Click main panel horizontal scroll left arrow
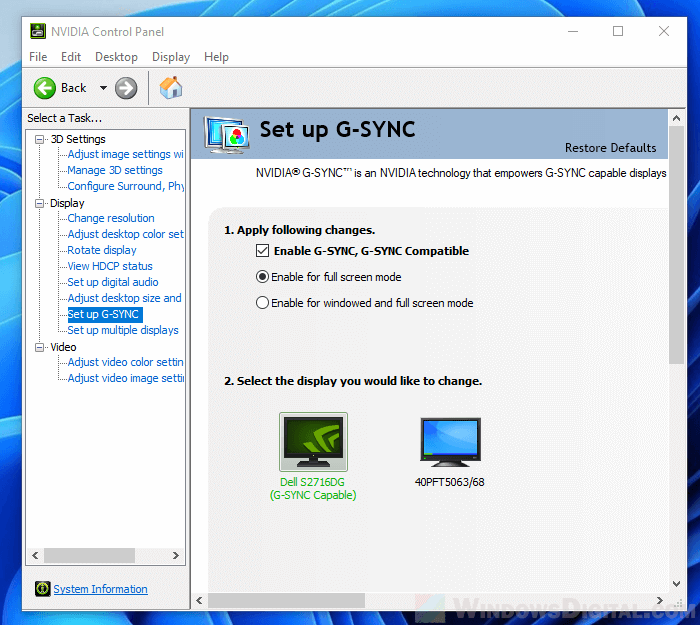The image size is (700, 625). (200, 600)
